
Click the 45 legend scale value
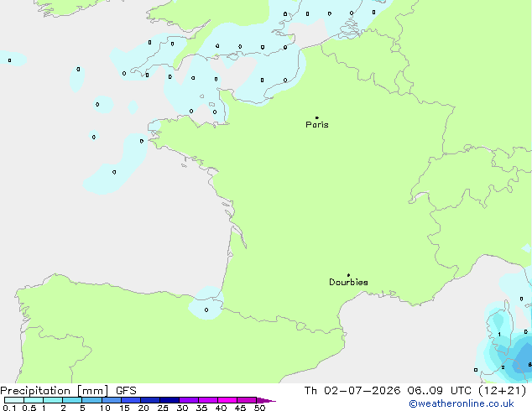(x=240, y=408)
